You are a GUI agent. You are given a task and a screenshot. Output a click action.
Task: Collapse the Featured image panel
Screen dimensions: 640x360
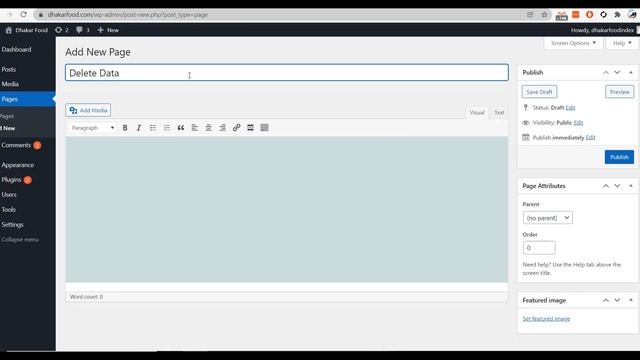coord(631,300)
